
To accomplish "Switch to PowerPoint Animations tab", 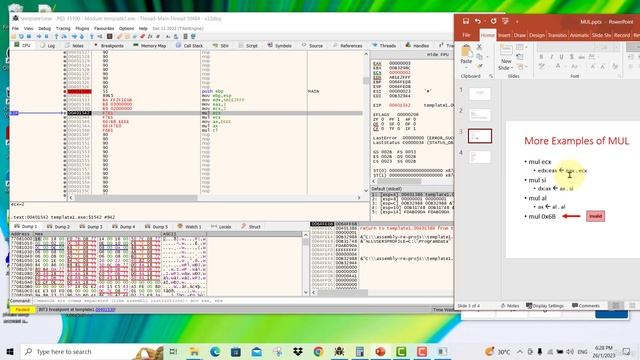I will [579, 36].
